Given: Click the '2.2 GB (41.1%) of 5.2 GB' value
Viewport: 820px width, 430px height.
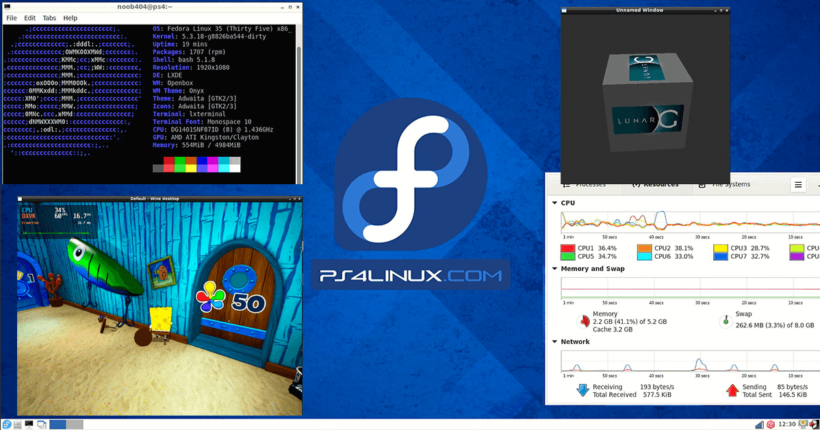Looking at the screenshot, I should tap(630, 322).
